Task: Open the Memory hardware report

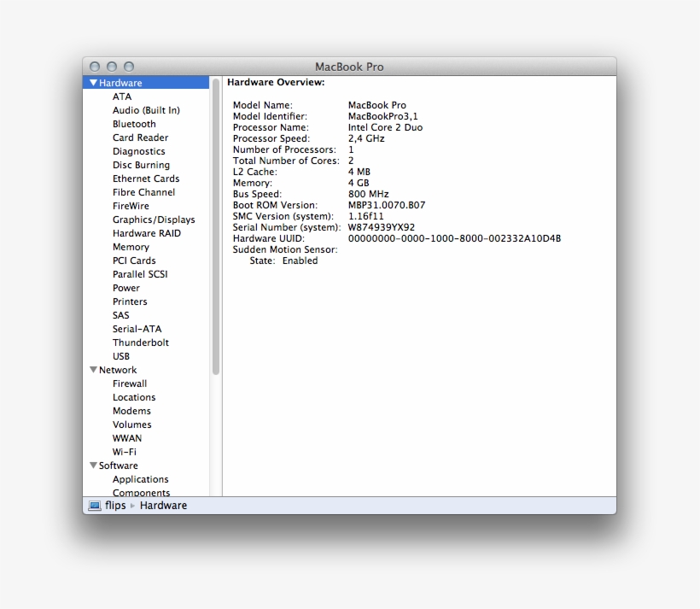Action: [x=131, y=246]
